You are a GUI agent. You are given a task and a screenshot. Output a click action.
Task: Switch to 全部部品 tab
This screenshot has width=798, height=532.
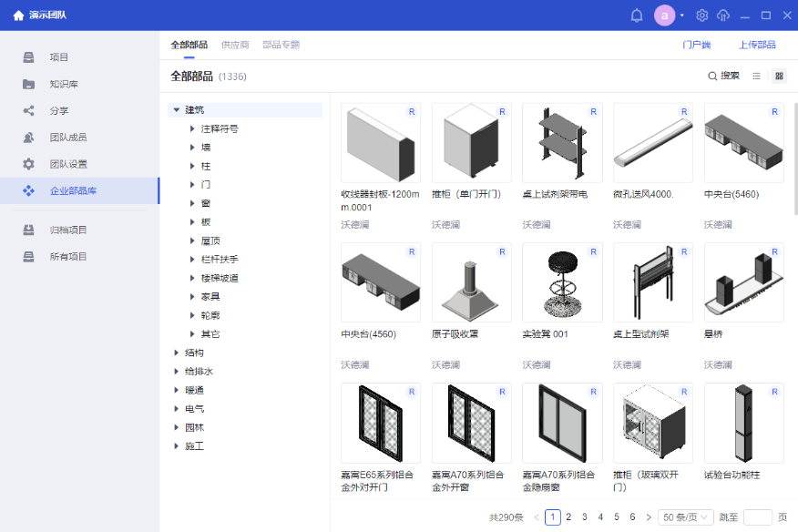pyautogui.click(x=189, y=45)
